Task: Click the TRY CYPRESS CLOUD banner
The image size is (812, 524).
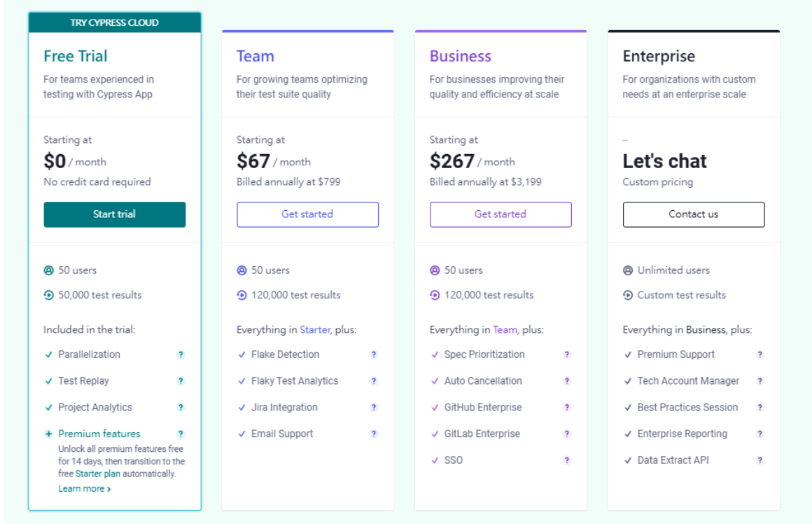Action: click(114, 23)
